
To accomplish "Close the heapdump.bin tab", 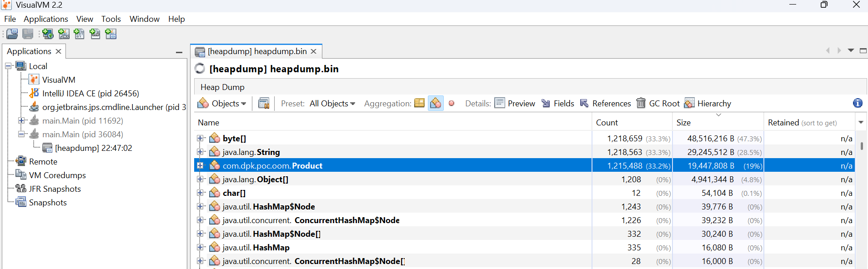I will 313,51.
